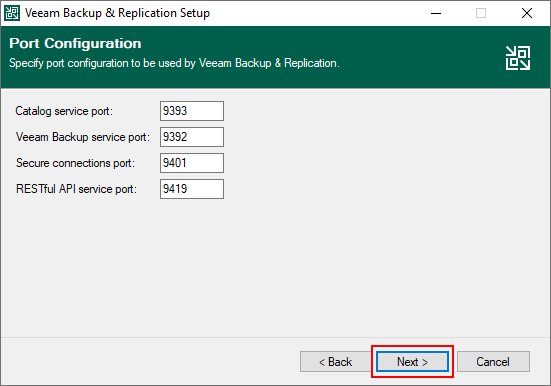Minimize the setup window

coord(436,13)
